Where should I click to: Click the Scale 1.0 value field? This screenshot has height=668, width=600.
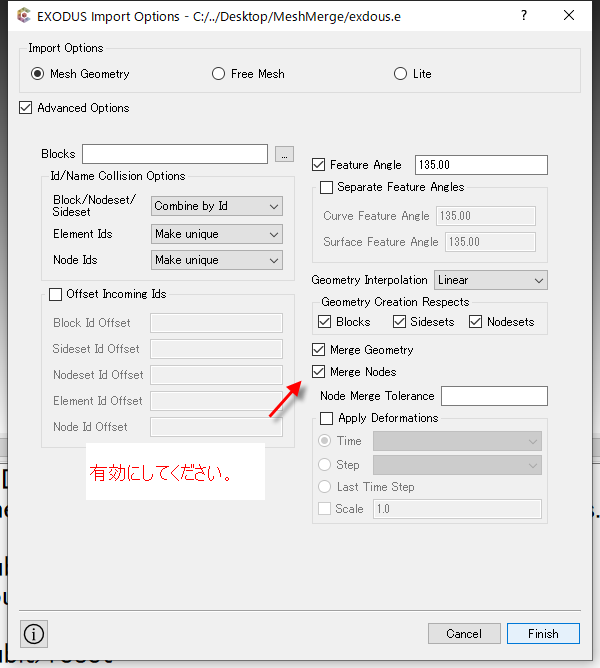tap(457, 509)
